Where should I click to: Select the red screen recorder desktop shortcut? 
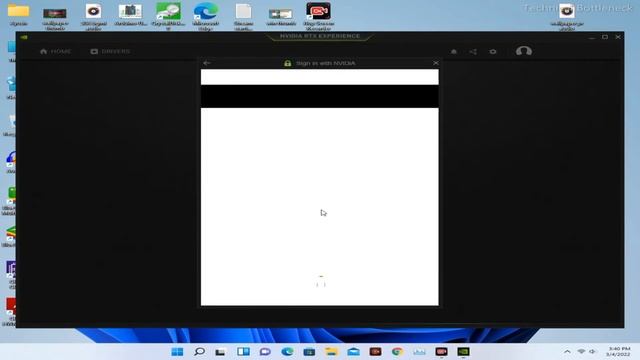(319, 16)
